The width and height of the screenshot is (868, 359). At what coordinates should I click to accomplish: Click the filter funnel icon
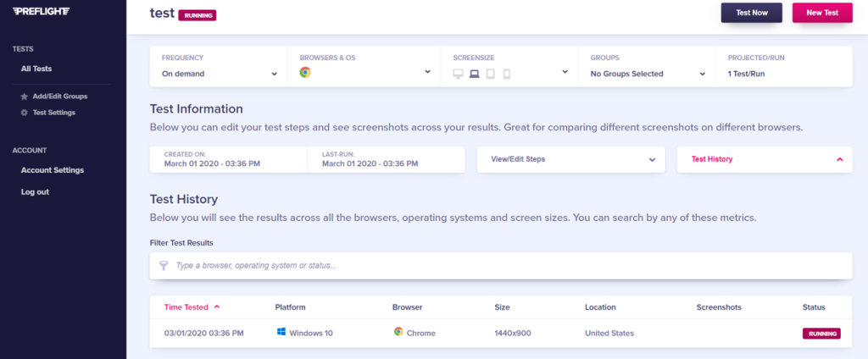(x=164, y=266)
